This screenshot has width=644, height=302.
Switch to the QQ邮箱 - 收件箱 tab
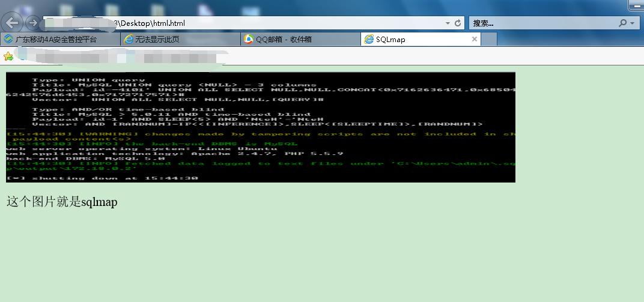[x=300, y=40]
